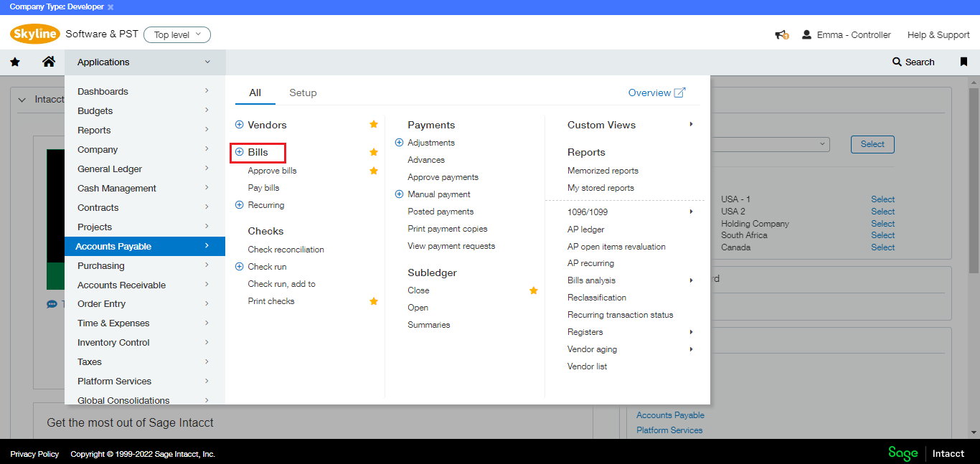
Task: Go to the home icon
Action: 49,62
